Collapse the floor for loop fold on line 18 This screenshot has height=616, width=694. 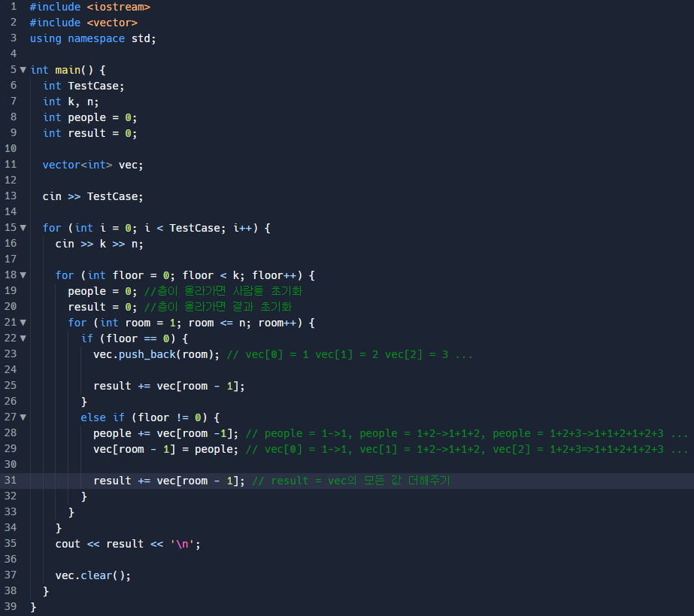click(23, 275)
